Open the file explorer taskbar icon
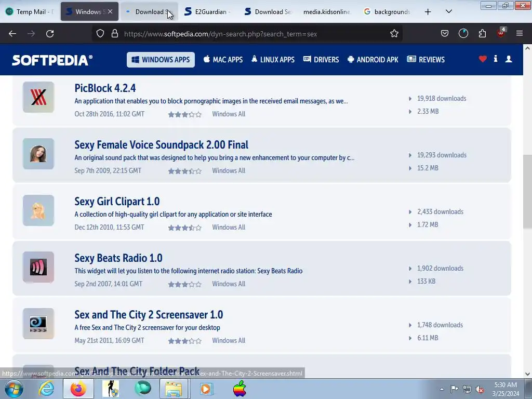The width and height of the screenshot is (532, 399). coord(174,389)
